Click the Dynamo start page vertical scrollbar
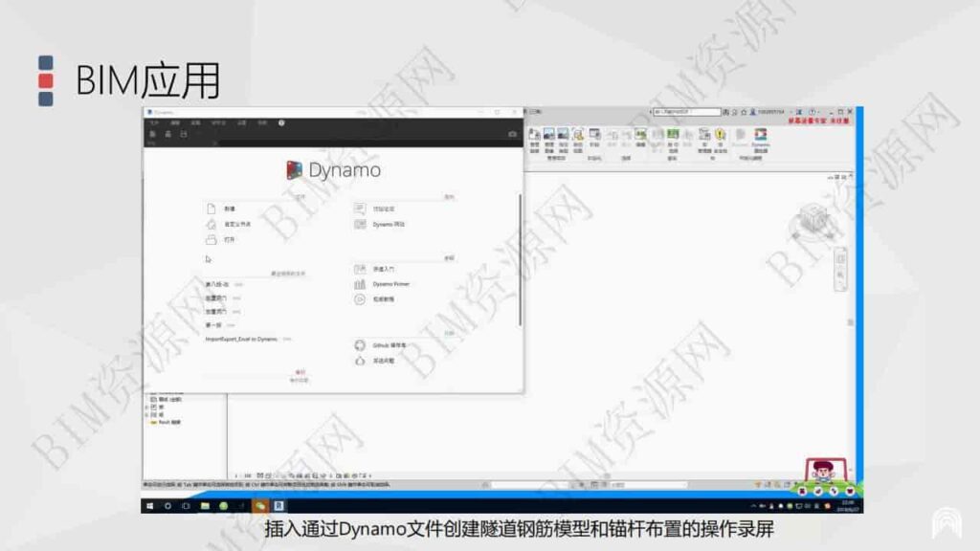 (x=520, y=260)
